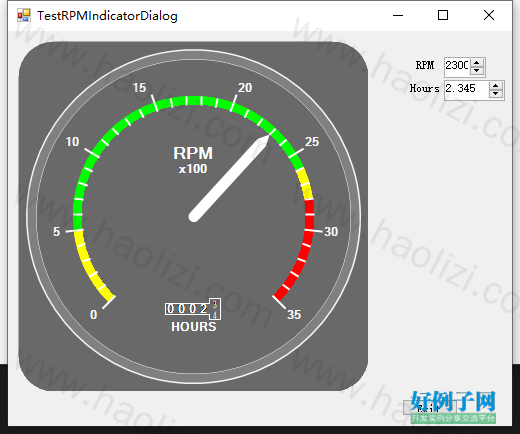
Task: Click the scale number '25' on the gauge
Action: pos(312,142)
